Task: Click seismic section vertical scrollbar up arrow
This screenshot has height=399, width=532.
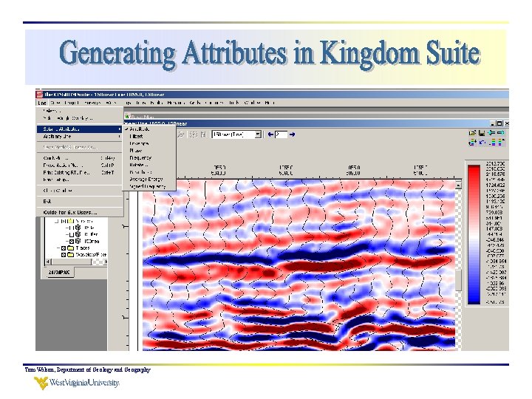Action: click(x=458, y=185)
